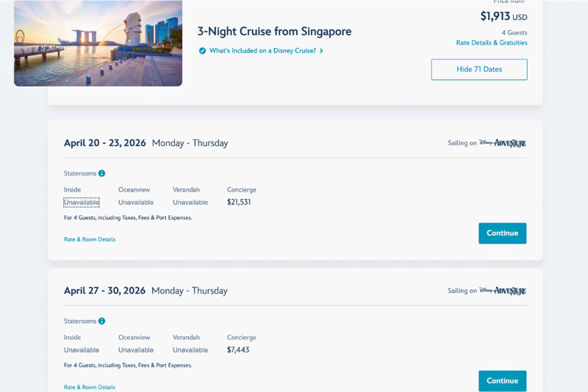Click the Singapore Merlion cruise thumbnail
Screen dimensions: 588x392
[98, 43]
